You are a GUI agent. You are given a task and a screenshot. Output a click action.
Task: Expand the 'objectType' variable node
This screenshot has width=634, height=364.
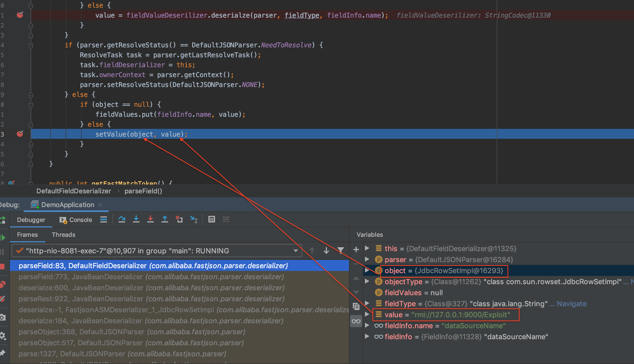pyautogui.click(x=367, y=281)
